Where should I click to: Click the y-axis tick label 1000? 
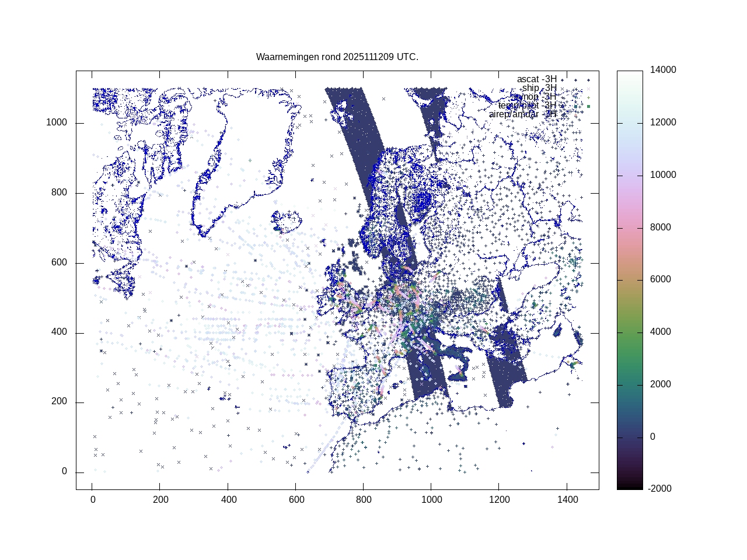tap(57, 123)
